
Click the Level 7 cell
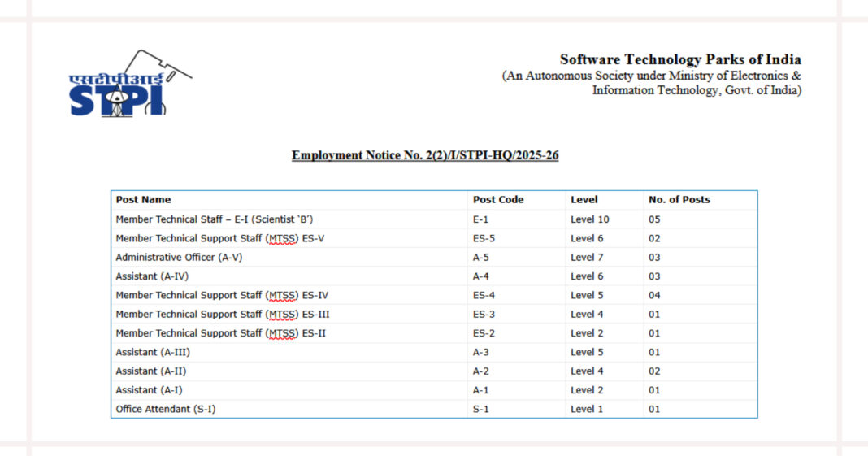pyautogui.click(x=587, y=257)
